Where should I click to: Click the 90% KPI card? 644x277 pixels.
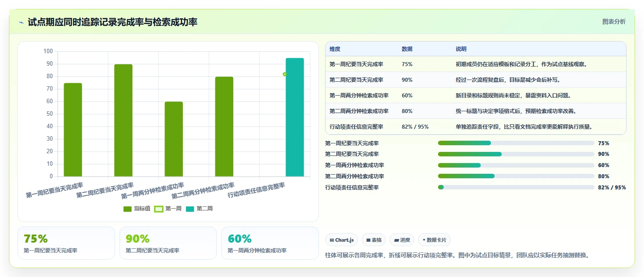pyautogui.click(x=168, y=243)
